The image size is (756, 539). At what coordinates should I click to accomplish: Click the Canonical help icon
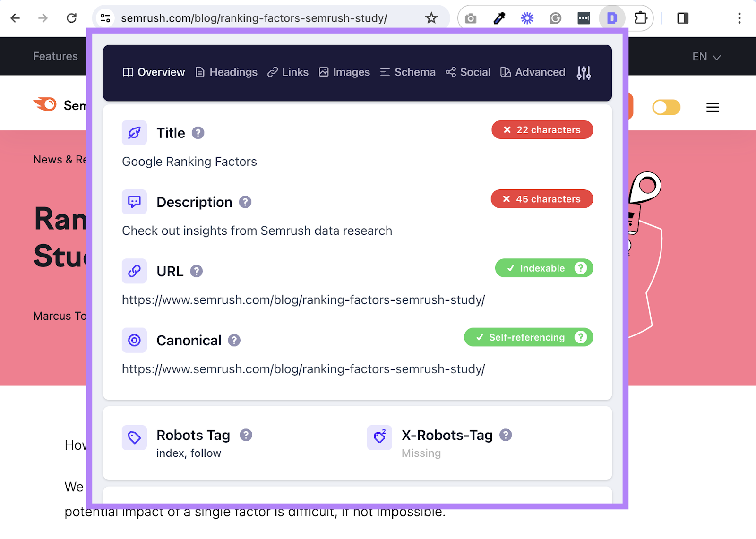pos(234,340)
